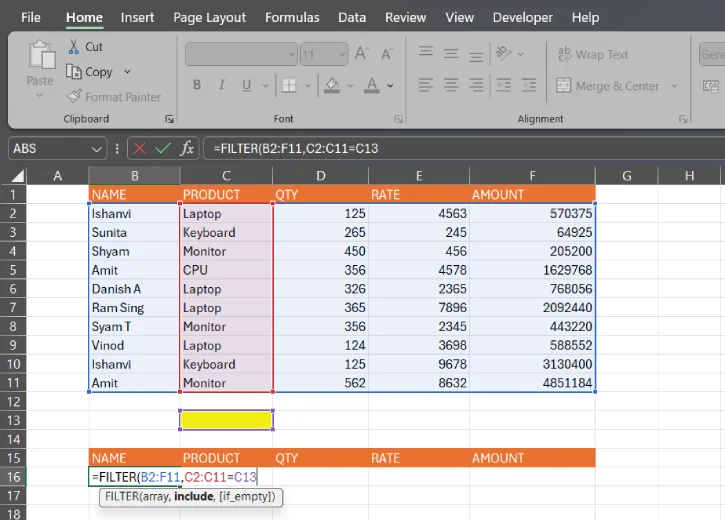The image size is (725, 520).
Task: Select column C header
Action: [x=226, y=176]
